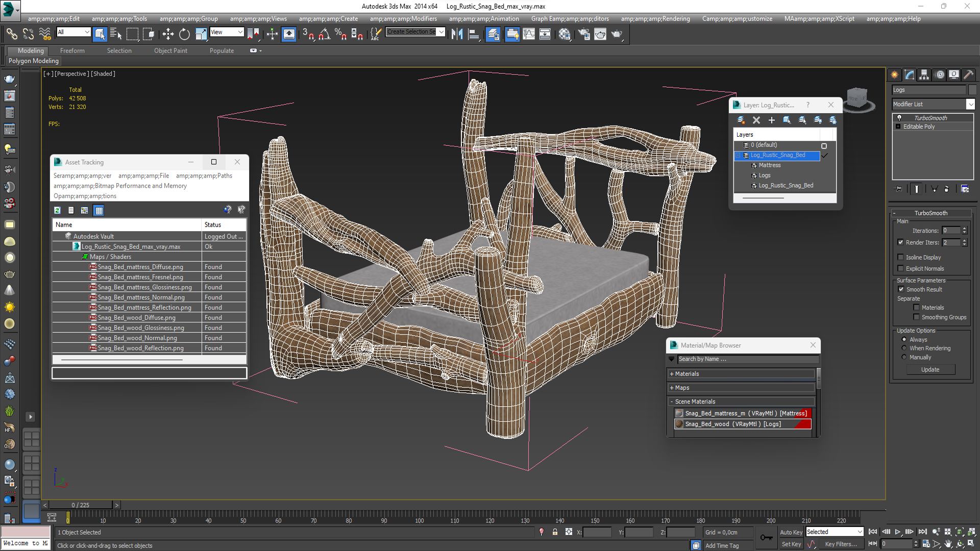Open Key Filters dialog button

point(841,544)
